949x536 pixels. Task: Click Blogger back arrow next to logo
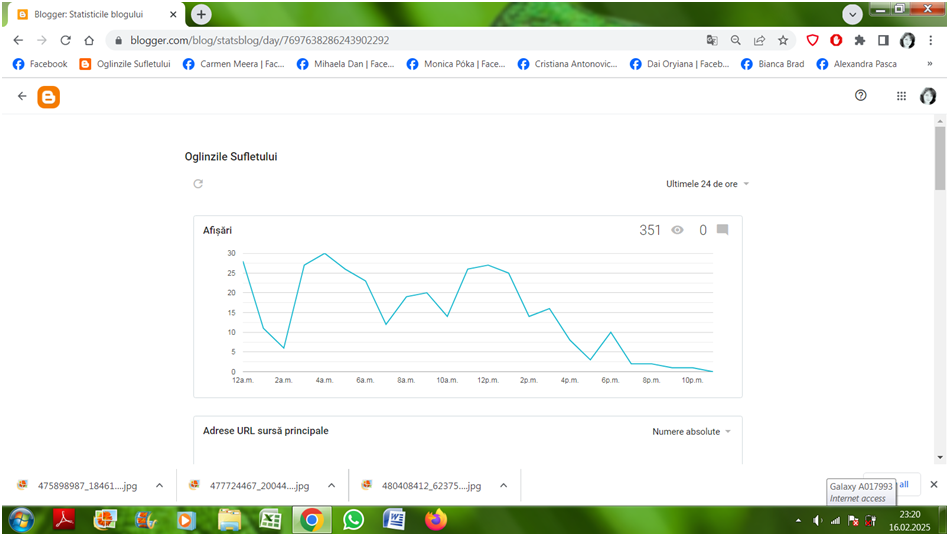coord(22,96)
